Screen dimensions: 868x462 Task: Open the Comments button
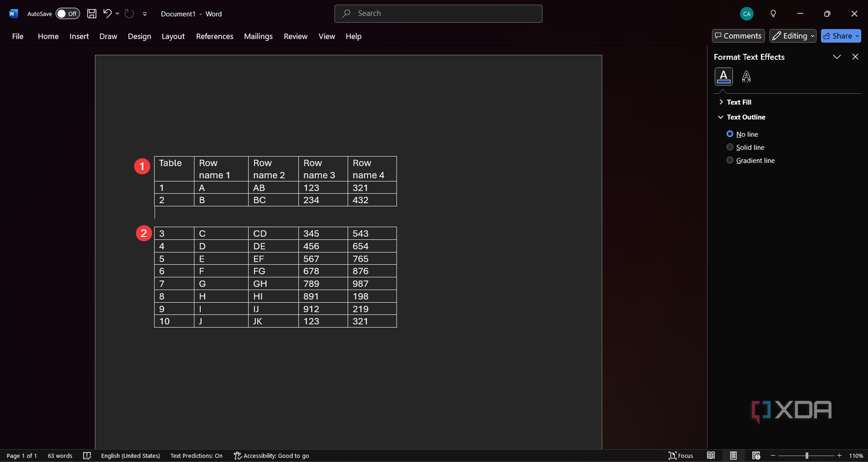(738, 36)
